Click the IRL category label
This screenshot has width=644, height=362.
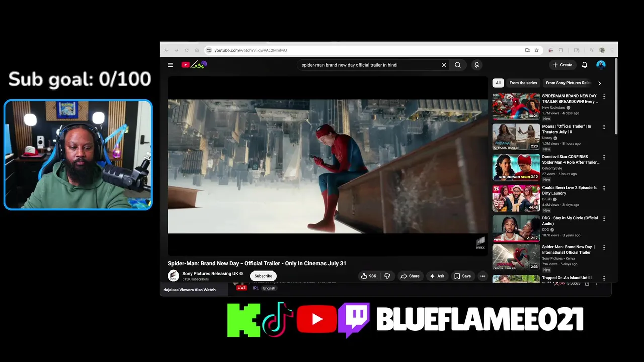(256, 288)
